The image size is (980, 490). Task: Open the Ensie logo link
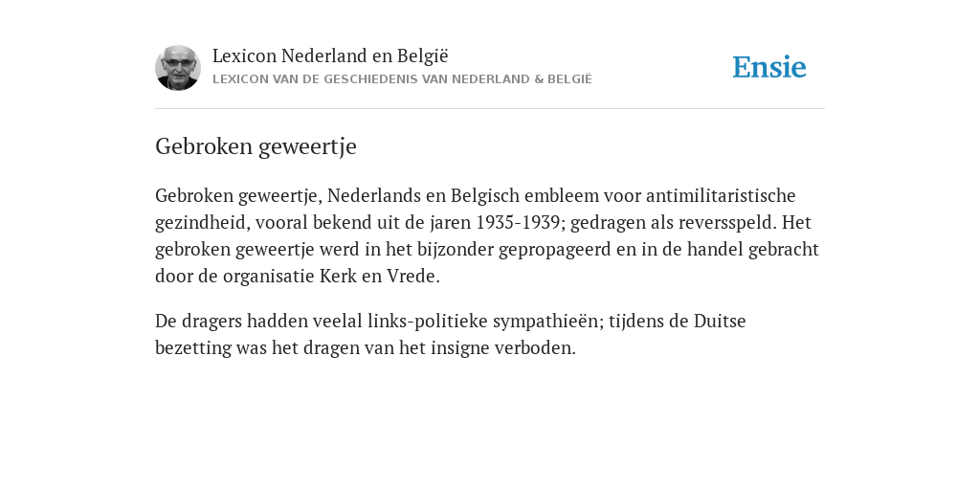tap(769, 67)
